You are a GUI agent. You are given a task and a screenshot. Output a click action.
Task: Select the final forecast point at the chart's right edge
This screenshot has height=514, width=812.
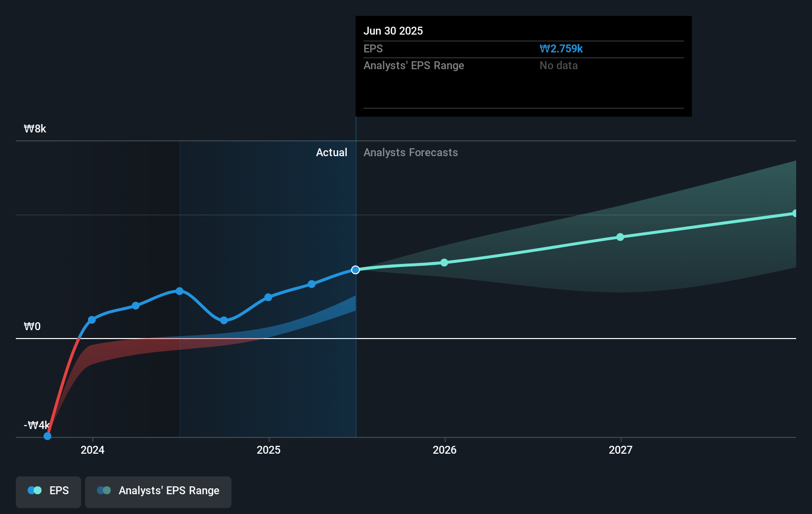tap(795, 213)
